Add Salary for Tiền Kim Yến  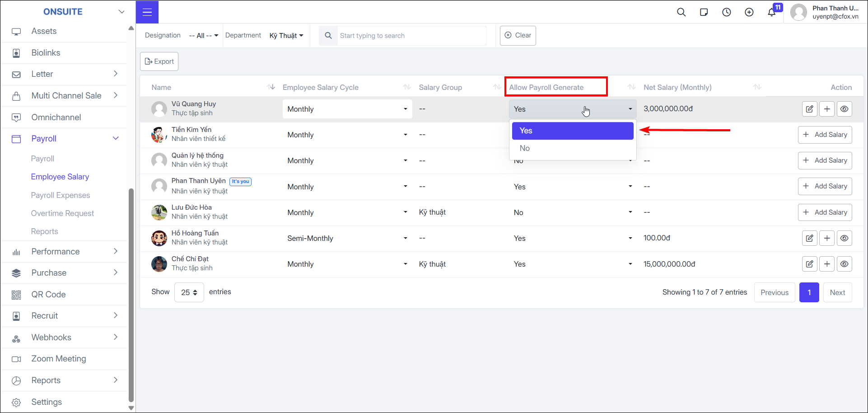click(x=825, y=135)
